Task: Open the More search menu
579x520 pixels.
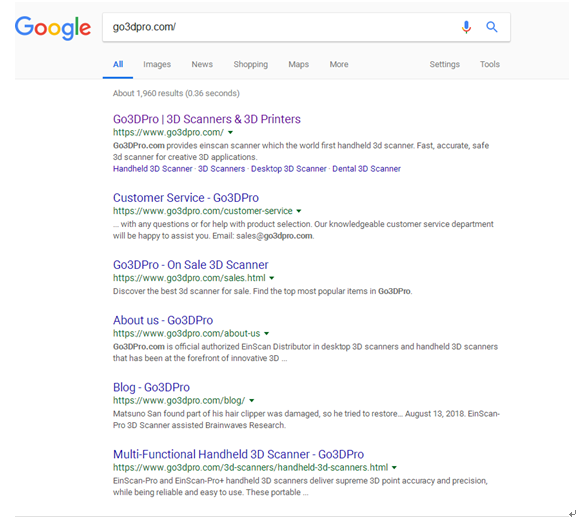Action: 339,64
